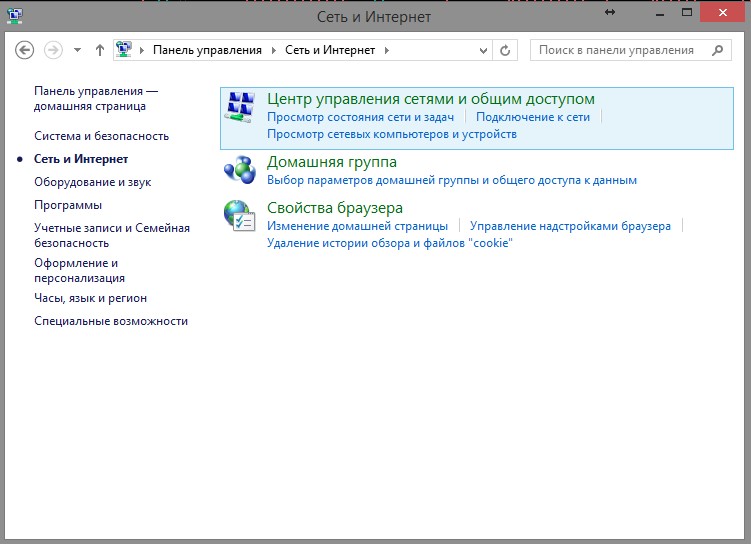This screenshot has width=751, height=544.
Task: Open Домашняя группа heading
Action: coord(331,162)
